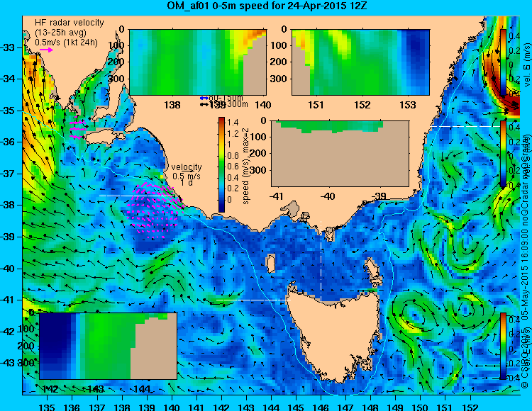Click the -35 latitude axis label

click(x=8, y=111)
